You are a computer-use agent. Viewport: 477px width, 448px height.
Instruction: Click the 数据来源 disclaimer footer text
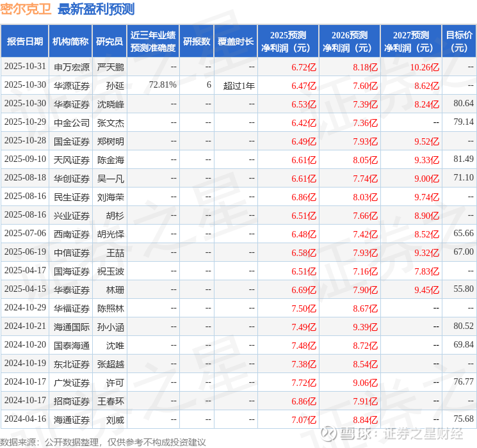[x=103, y=442]
